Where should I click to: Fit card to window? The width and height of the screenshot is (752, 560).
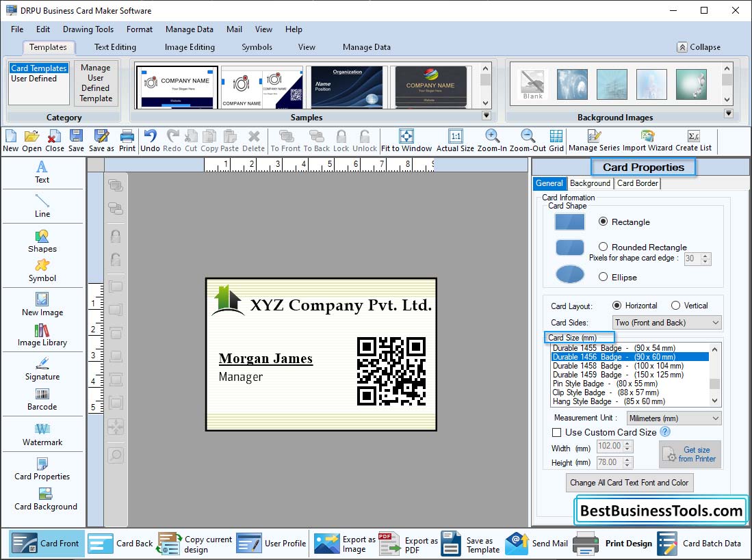click(406, 142)
